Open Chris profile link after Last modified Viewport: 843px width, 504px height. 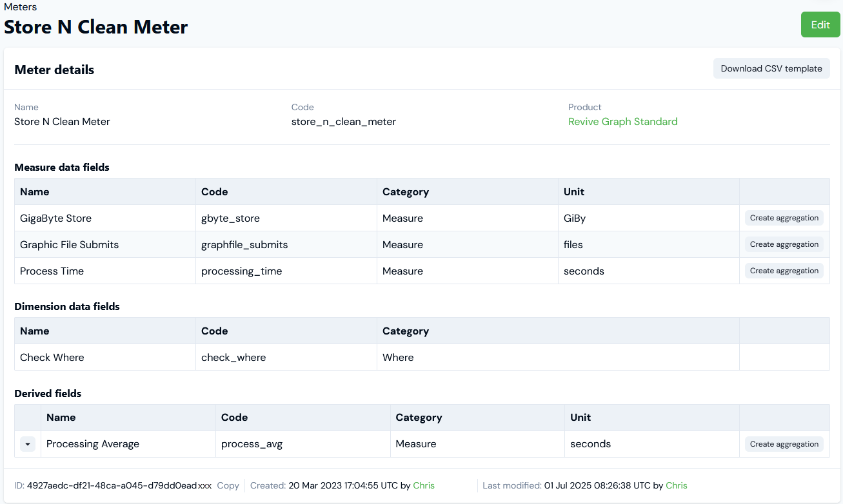click(x=677, y=485)
